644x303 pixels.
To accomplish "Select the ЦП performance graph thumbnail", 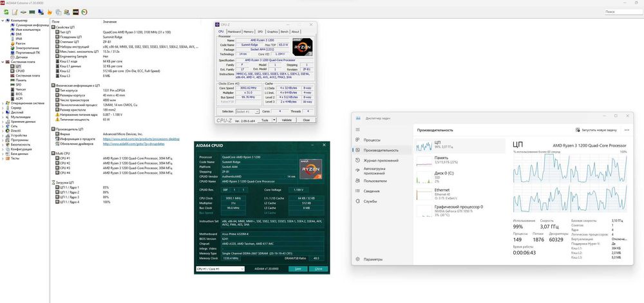I will point(424,145).
